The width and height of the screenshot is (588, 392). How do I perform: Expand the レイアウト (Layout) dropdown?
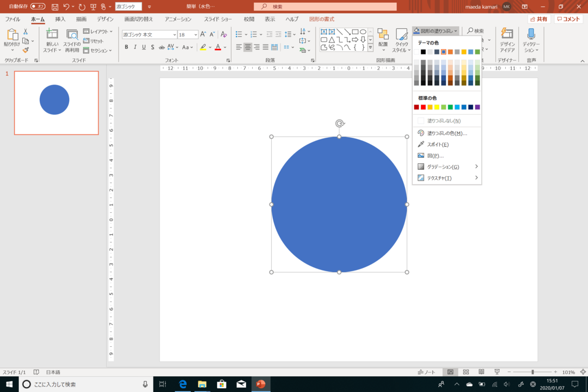point(97,32)
